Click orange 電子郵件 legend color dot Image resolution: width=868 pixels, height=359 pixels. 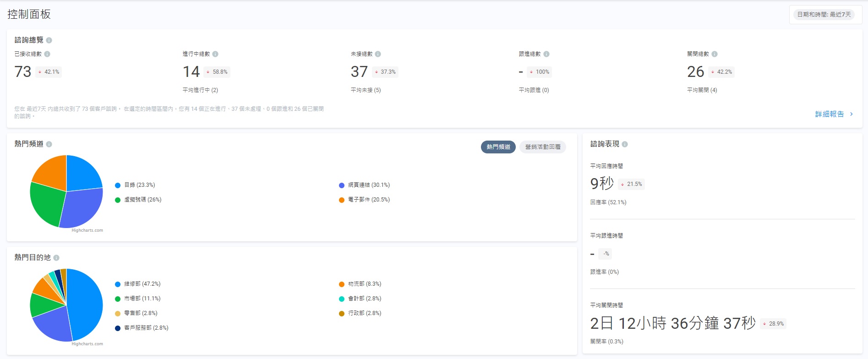click(342, 200)
